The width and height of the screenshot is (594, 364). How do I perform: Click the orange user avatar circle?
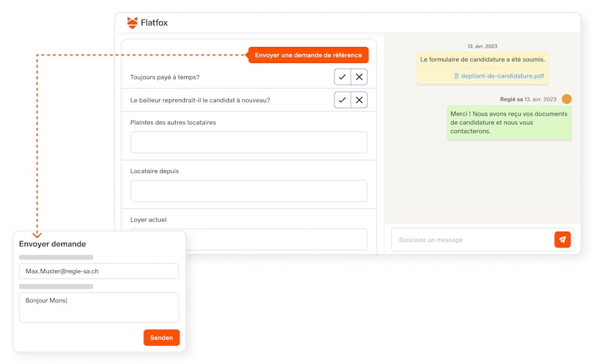tap(566, 99)
